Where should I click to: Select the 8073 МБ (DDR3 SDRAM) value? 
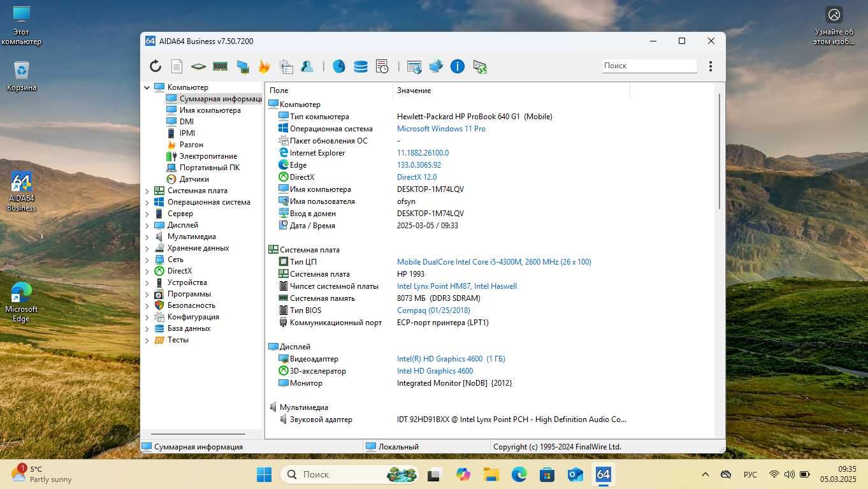tap(438, 298)
